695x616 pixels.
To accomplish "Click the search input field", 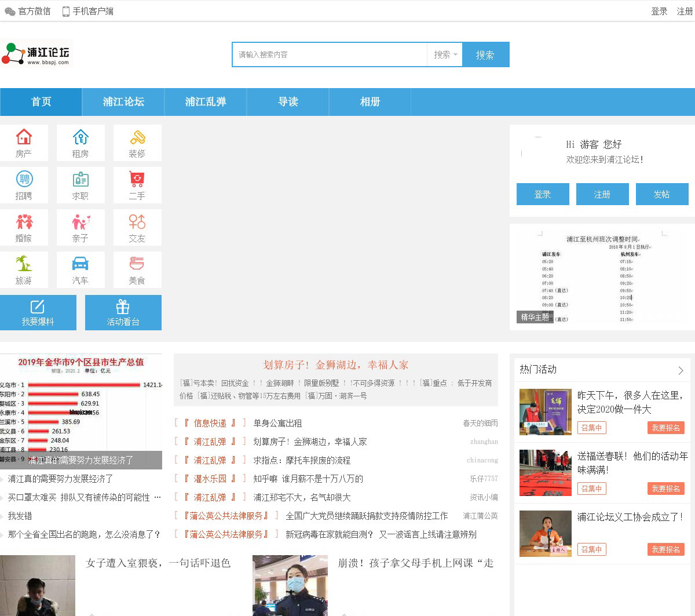I will pos(329,54).
